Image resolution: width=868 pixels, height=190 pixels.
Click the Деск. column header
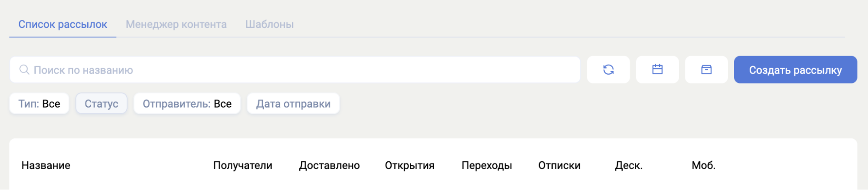[628, 165]
